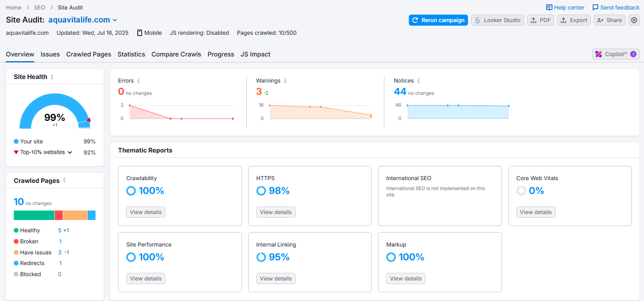The image size is (644, 301).
Task: Click the Crawlability progress ring icon
Action: pos(131,191)
